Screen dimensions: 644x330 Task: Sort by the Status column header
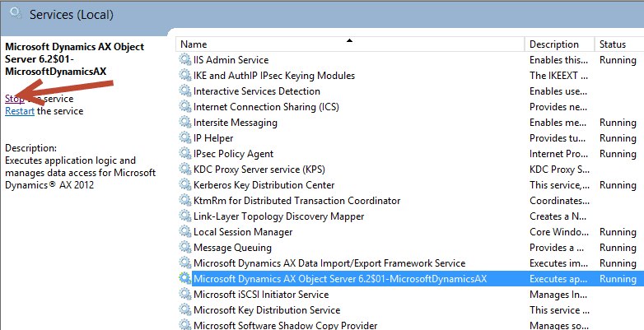coord(619,44)
